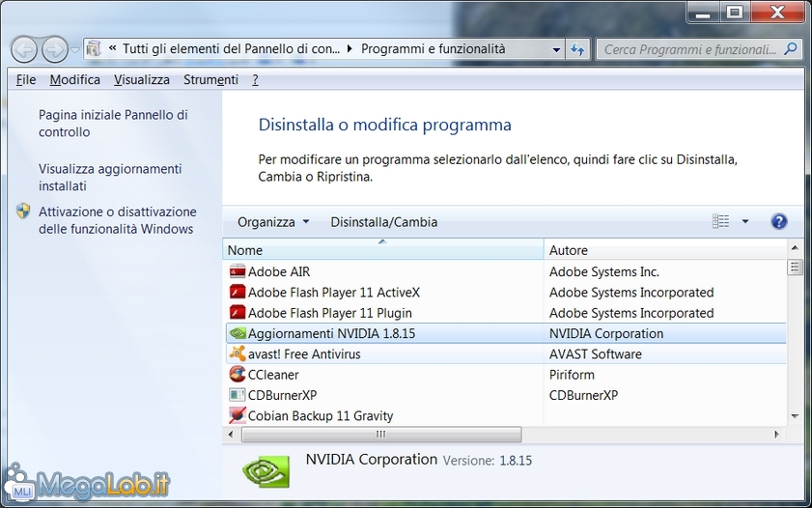Open the File menu
Screen dimensions: 812x508
click(26, 80)
